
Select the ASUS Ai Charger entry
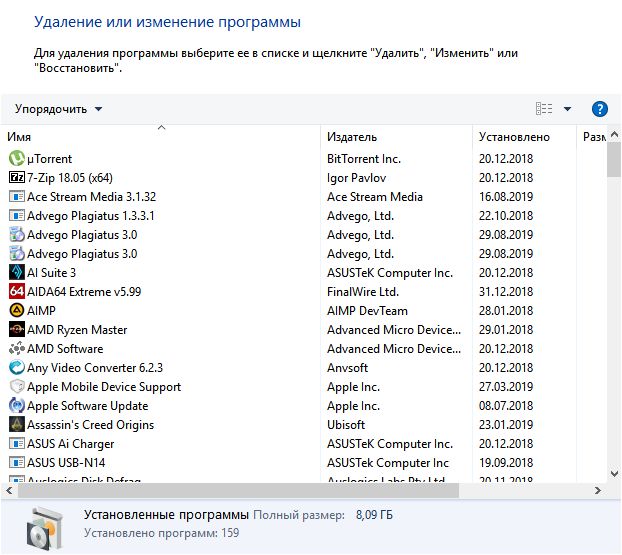point(71,444)
